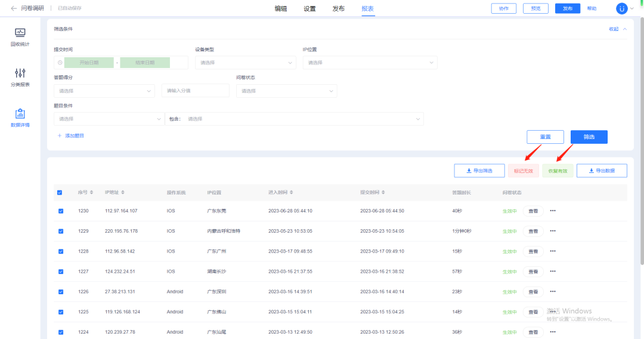Click the 结束日期 field
This screenshot has height=339, width=644.
pyautogui.click(x=145, y=63)
